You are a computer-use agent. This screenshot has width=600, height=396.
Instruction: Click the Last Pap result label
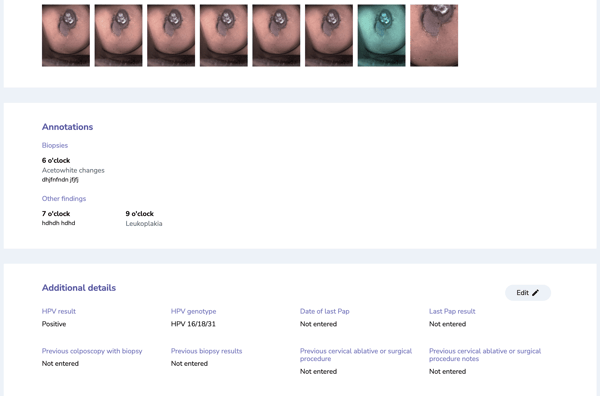[452, 311]
